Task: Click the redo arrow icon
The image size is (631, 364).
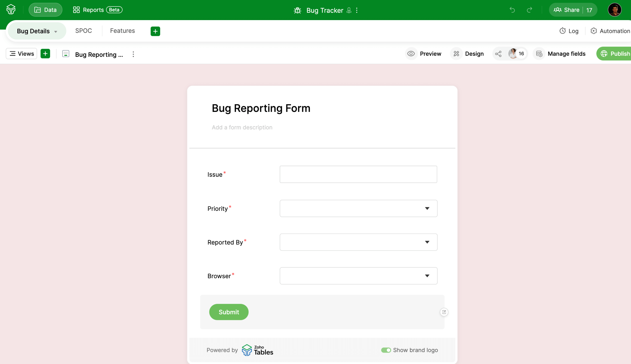Action: 529,10
